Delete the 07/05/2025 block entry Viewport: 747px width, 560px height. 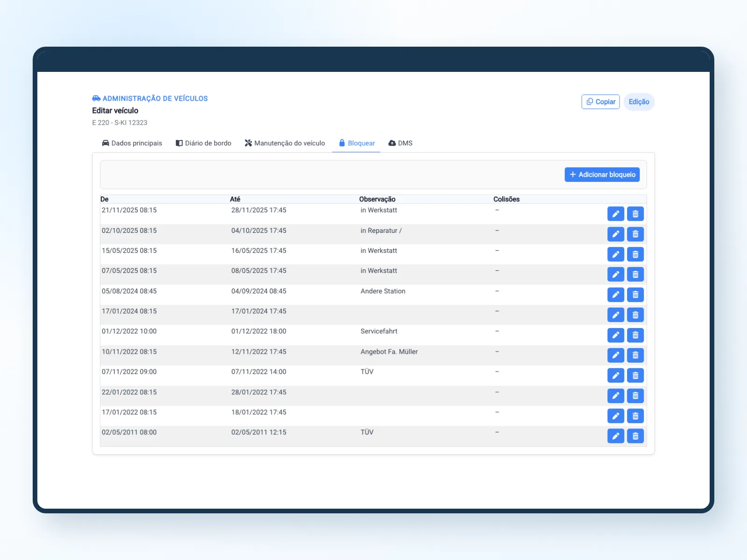click(635, 274)
